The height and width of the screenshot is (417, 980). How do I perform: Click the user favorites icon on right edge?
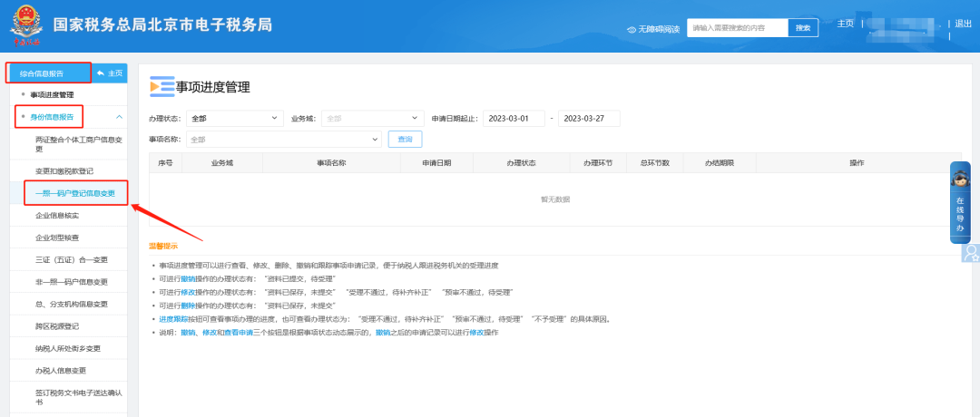pyautogui.click(x=971, y=253)
